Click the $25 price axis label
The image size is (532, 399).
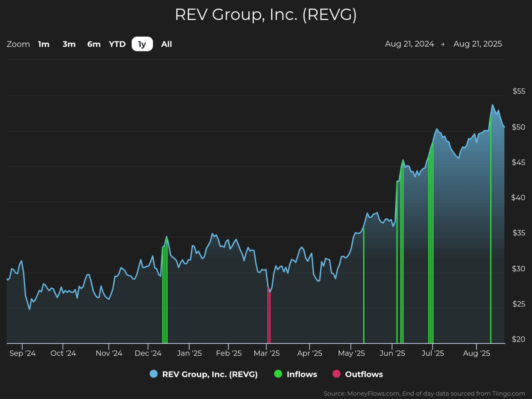click(519, 304)
